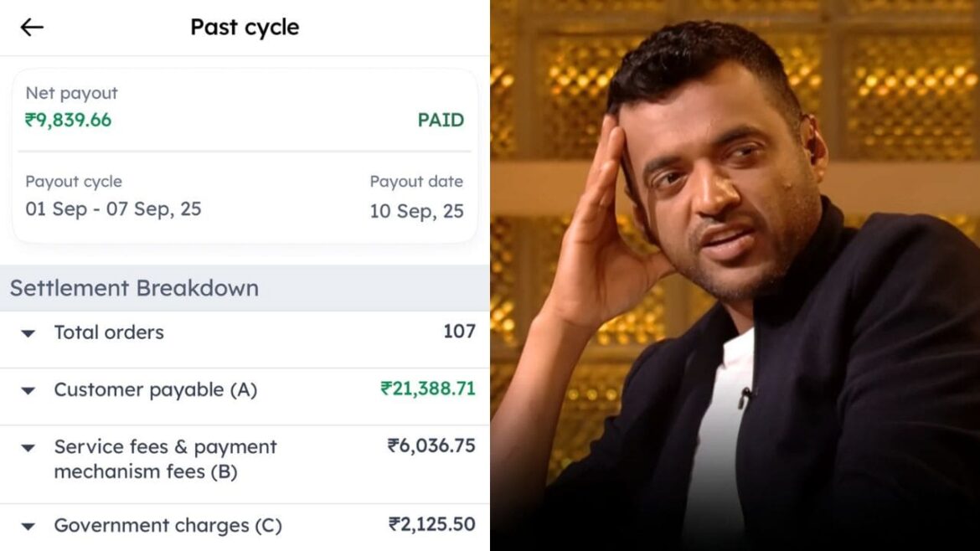Open the Government charges (C) label

click(x=168, y=526)
